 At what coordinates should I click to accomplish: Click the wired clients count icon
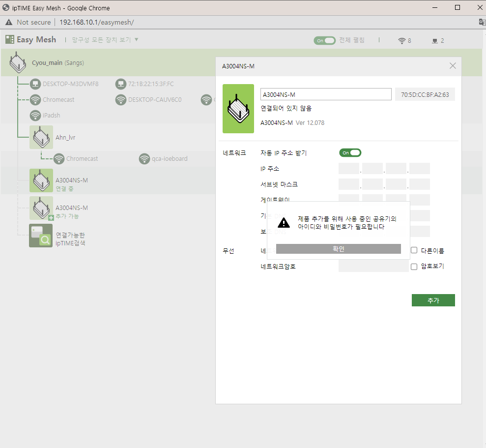[x=435, y=41]
